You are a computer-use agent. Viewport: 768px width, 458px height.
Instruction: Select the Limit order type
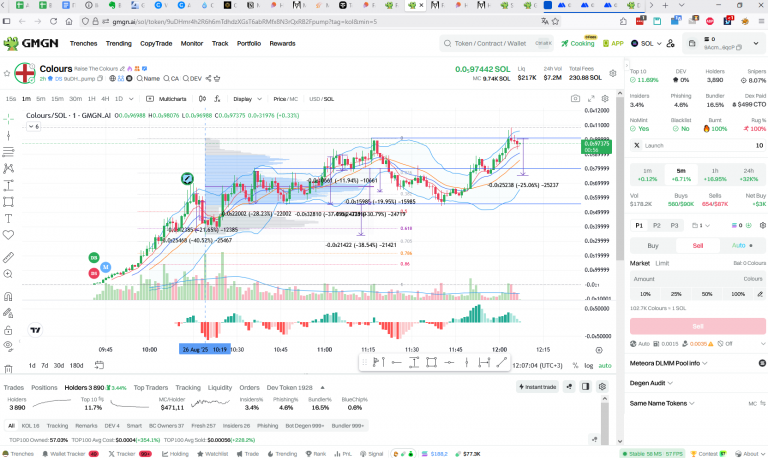click(x=662, y=263)
